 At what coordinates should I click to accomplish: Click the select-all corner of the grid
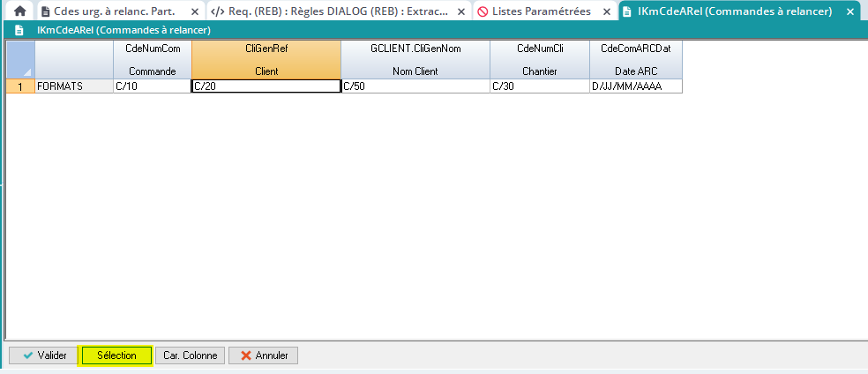coord(19,60)
